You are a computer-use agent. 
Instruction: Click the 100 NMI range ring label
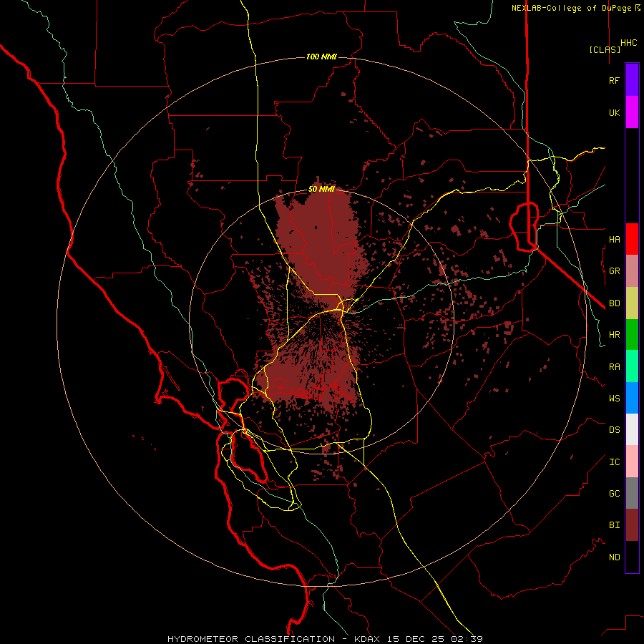point(321,57)
